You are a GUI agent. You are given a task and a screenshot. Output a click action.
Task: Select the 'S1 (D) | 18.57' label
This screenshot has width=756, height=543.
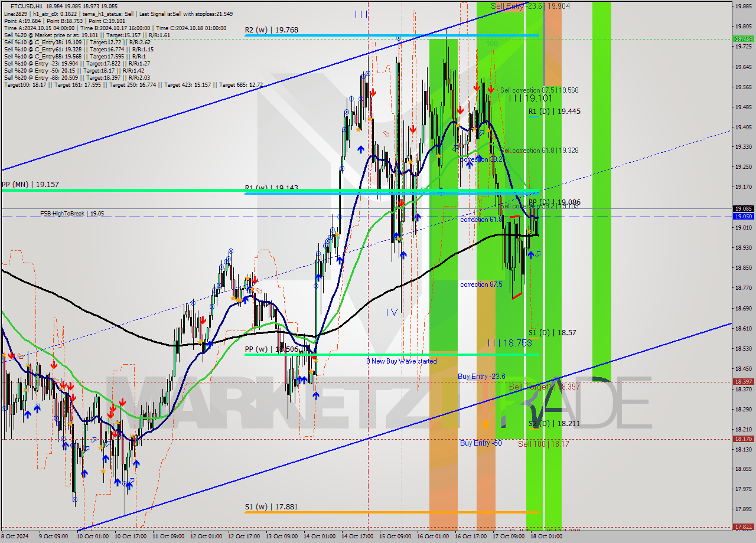pos(552,333)
